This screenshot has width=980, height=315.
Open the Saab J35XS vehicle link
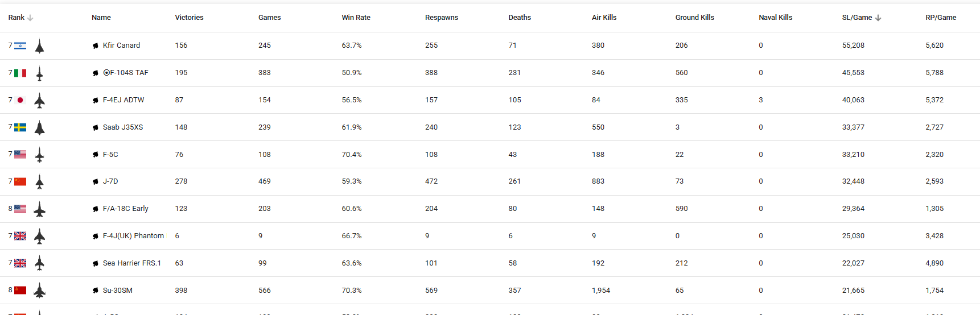(x=123, y=127)
